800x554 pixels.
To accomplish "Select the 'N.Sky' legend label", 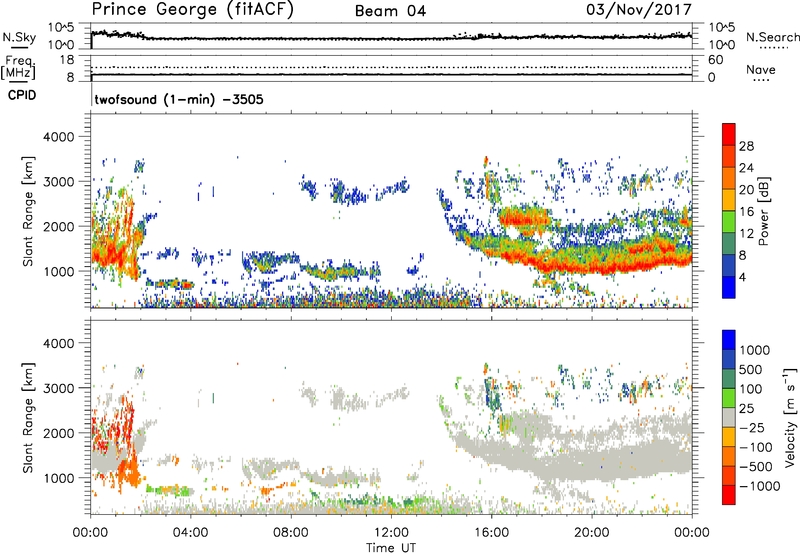I will 19,37.
